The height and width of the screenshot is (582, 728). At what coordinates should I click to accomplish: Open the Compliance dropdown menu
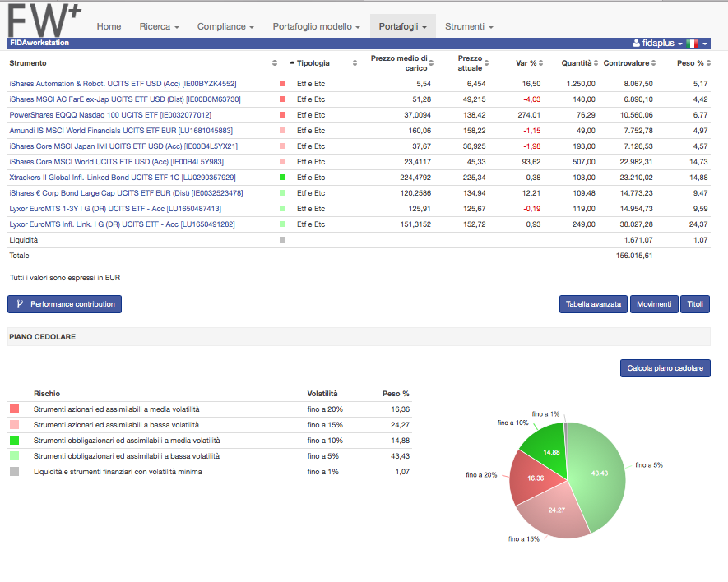coord(225,26)
